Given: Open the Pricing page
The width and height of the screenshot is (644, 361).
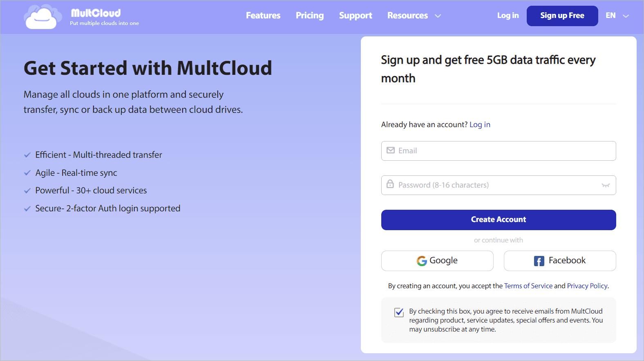Looking at the screenshot, I should [310, 16].
